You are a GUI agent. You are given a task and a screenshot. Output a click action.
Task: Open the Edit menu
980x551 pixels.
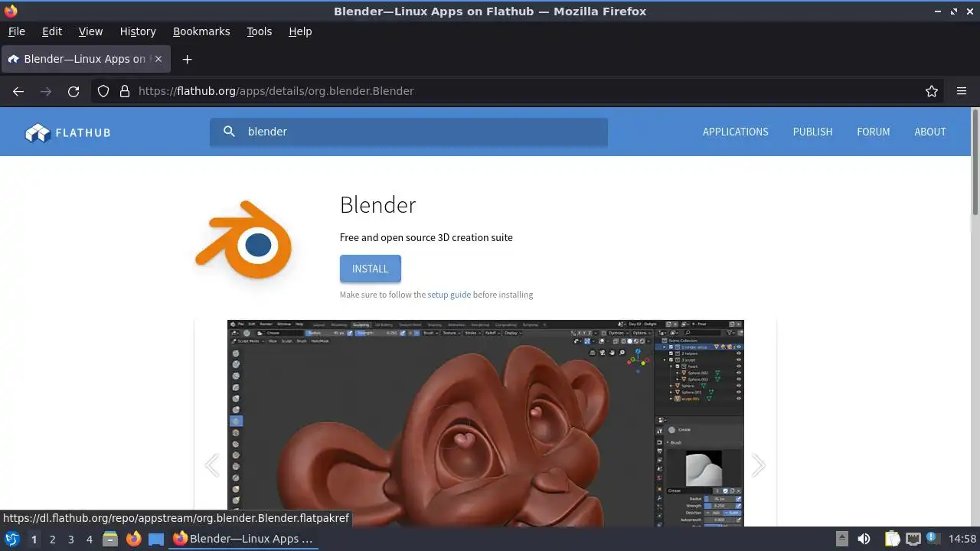pyautogui.click(x=52, y=31)
